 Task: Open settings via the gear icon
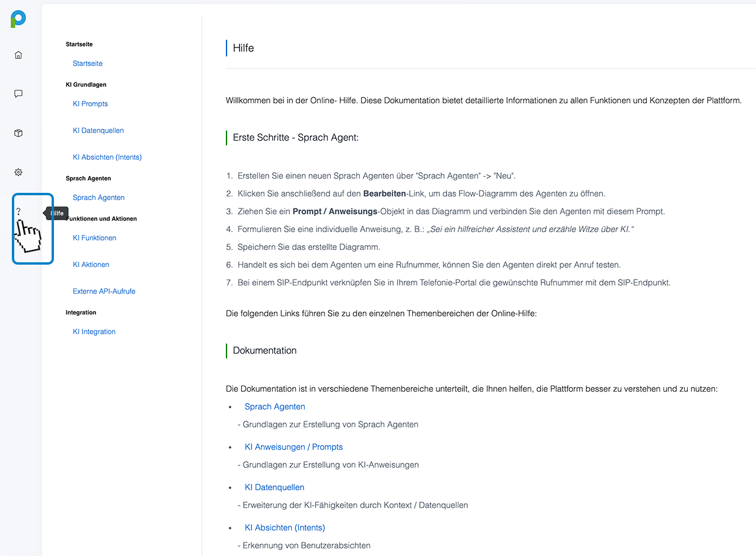tap(18, 173)
